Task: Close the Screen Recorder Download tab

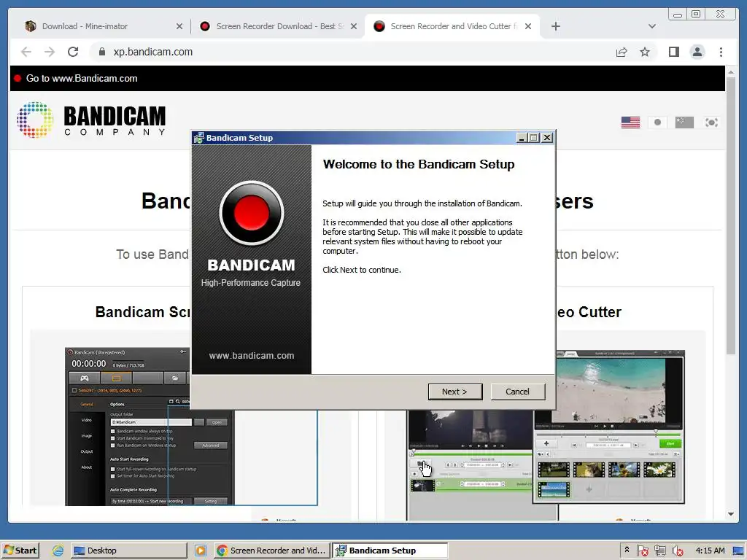Action: tap(354, 26)
